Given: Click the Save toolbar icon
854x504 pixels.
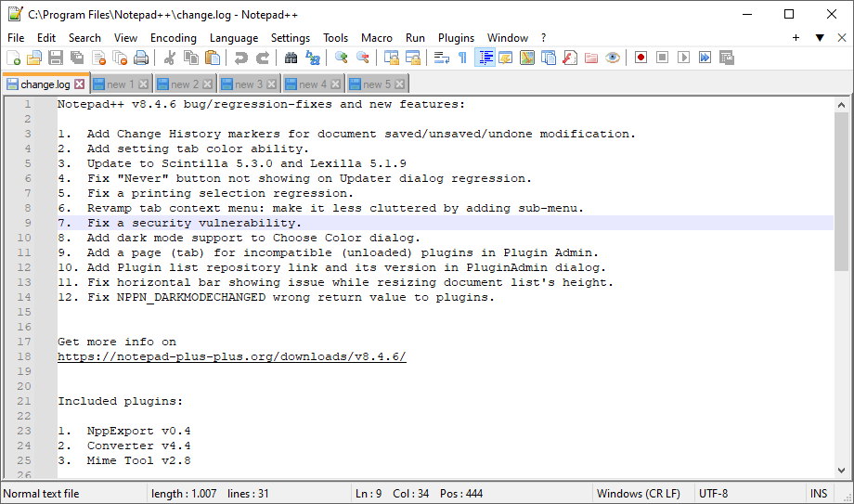Looking at the screenshot, I should tap(56, 58).
